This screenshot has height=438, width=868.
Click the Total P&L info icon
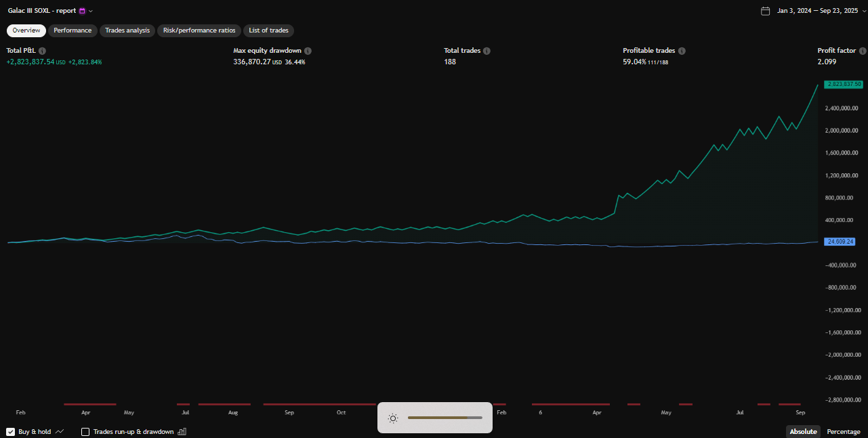pyautogui.click(x=43, y=51)
